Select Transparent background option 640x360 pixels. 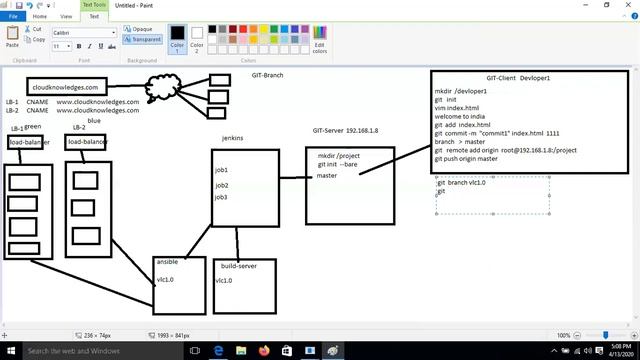[x=142, y=39]
